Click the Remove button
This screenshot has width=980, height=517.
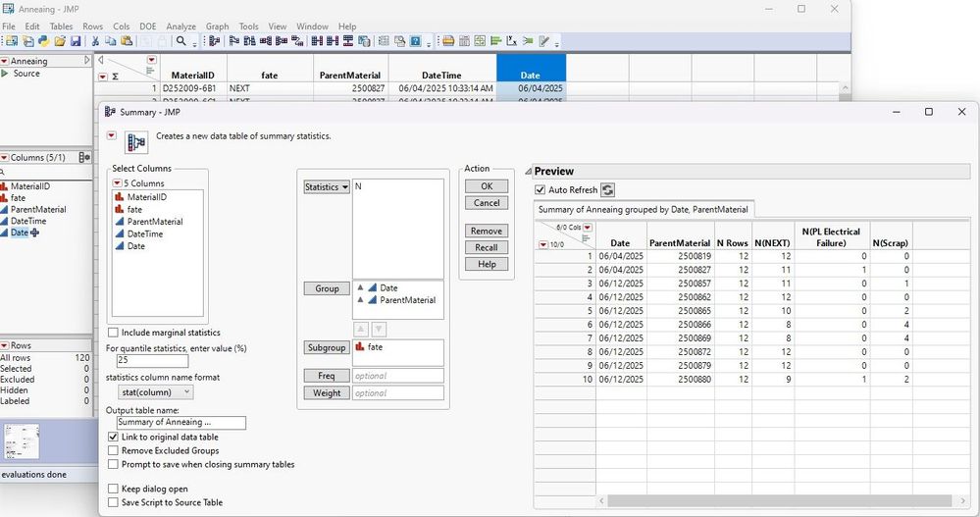point(487,231)
